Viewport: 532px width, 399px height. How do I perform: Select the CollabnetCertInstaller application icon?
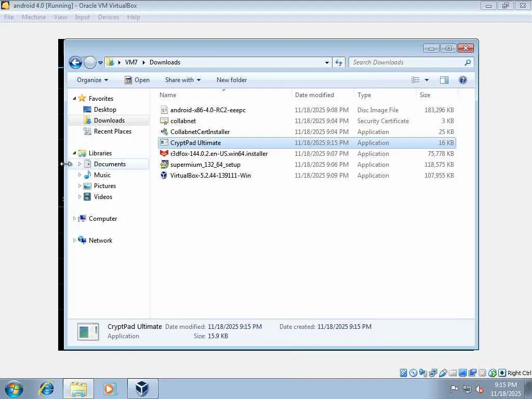(164, 132)
